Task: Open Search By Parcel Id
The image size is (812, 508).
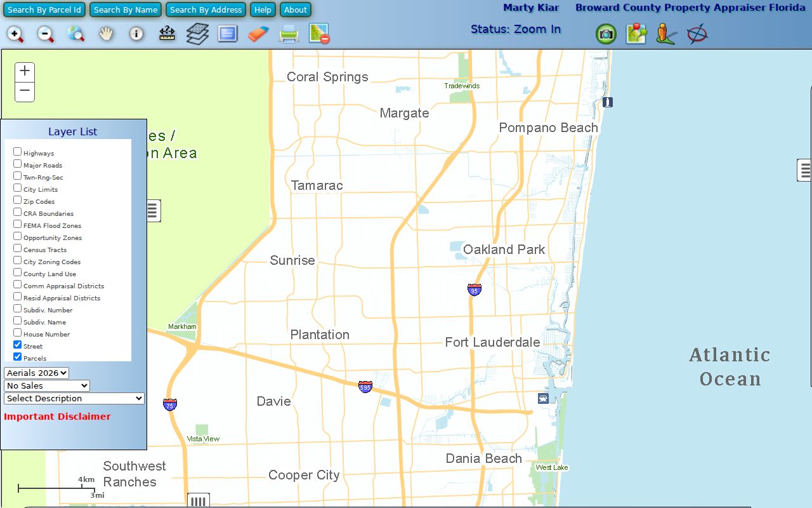Action: coord(44,10)
